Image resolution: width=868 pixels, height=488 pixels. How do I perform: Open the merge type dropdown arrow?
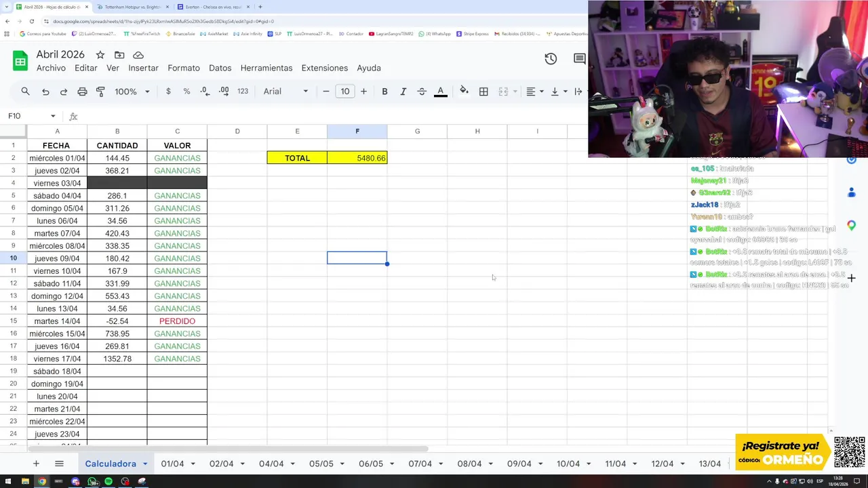coord(515,91)
